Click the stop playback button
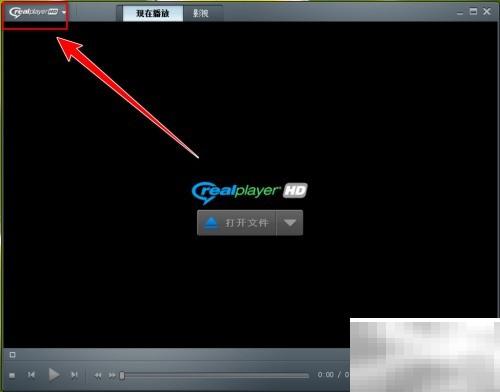Viewport: 500px width, 392px height. (12, 375)
